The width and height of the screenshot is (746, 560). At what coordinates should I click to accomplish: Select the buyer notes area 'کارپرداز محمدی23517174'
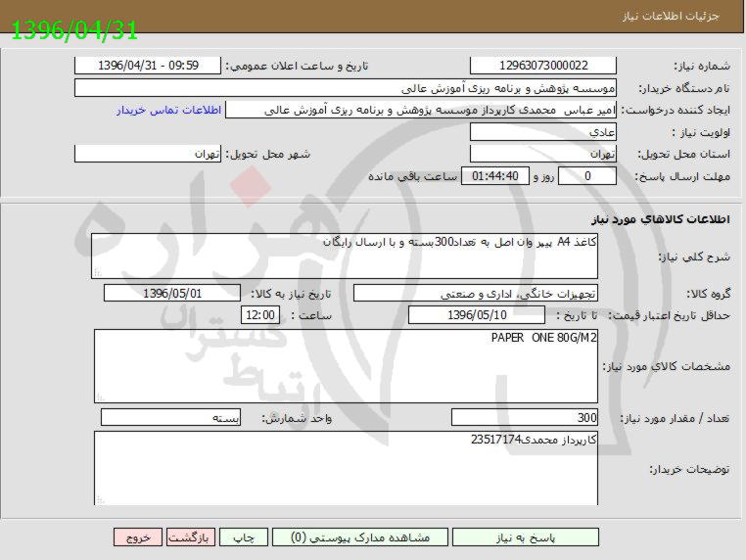[346, 468]
